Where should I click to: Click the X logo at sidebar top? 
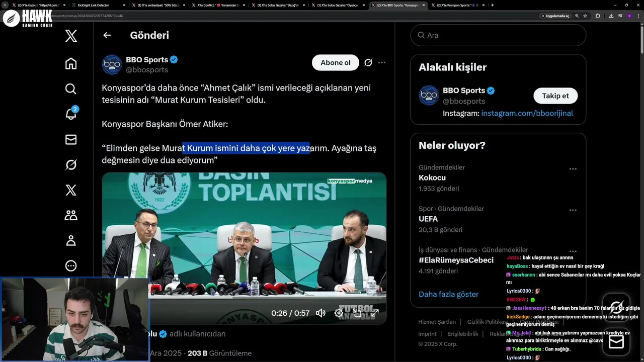[71, 36]
